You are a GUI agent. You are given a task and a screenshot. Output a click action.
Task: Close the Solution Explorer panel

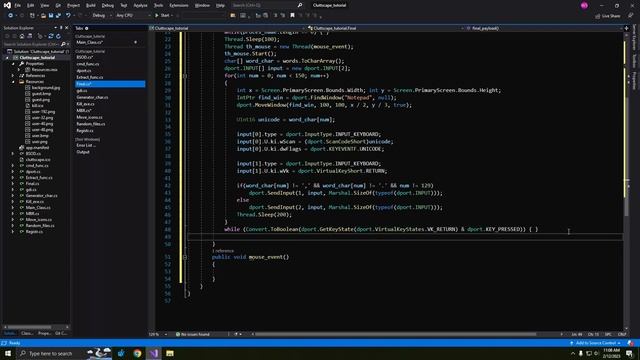pos(67,28)
